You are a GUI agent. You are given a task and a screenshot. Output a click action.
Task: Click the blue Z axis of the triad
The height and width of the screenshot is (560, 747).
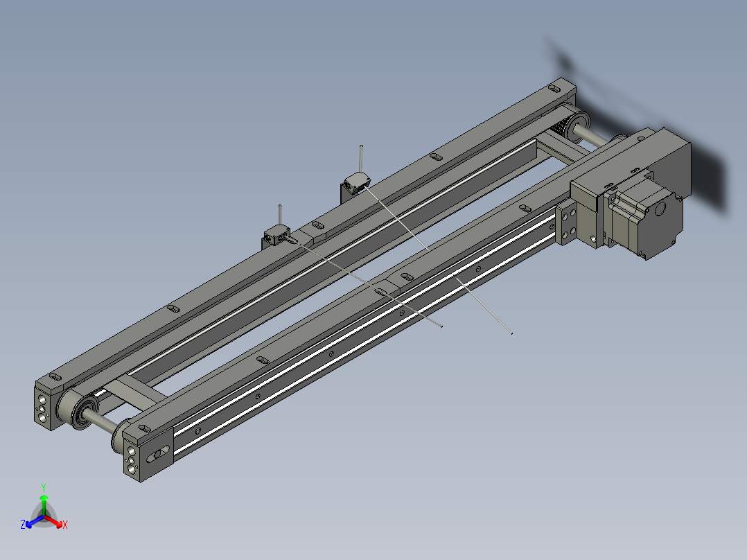[x=35, y=521]
